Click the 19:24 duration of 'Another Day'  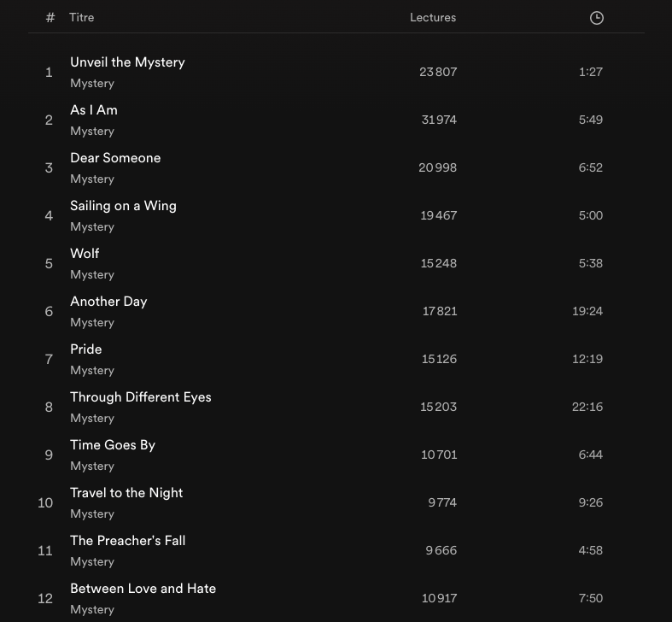[x=587, y=312]
